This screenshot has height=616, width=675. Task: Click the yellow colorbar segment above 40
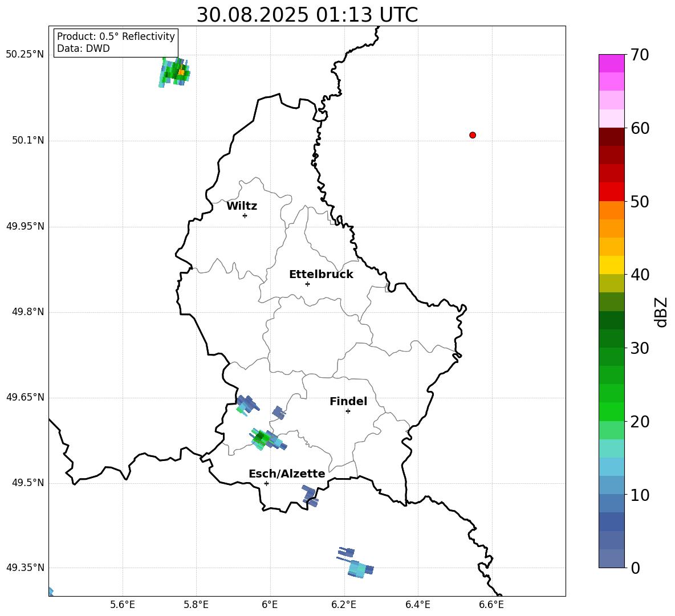pos(611,265)
